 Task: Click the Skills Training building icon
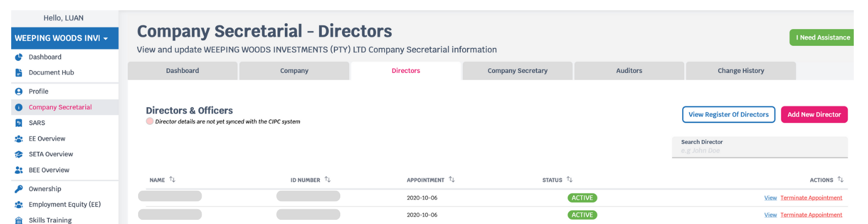click(x=19, y=220)
